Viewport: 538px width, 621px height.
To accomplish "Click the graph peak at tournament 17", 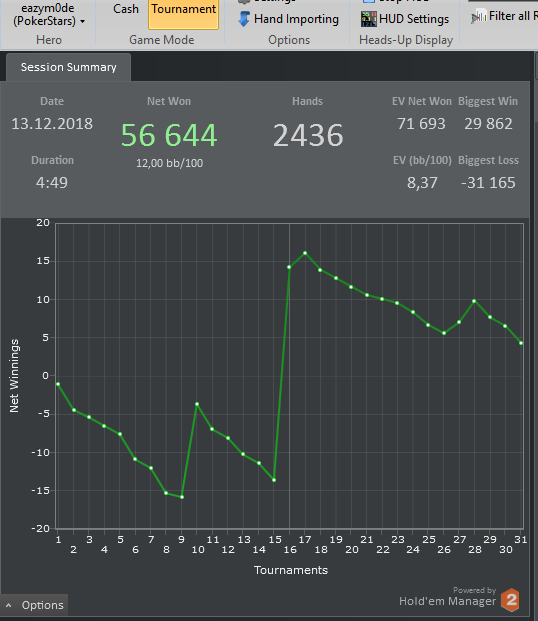I will pos(305,253).
